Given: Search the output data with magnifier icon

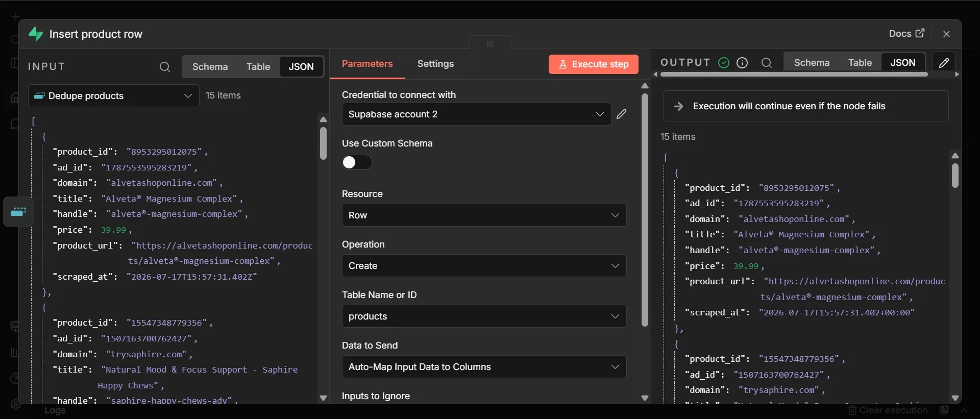Looking at the screenshot, I should point(766,63).
